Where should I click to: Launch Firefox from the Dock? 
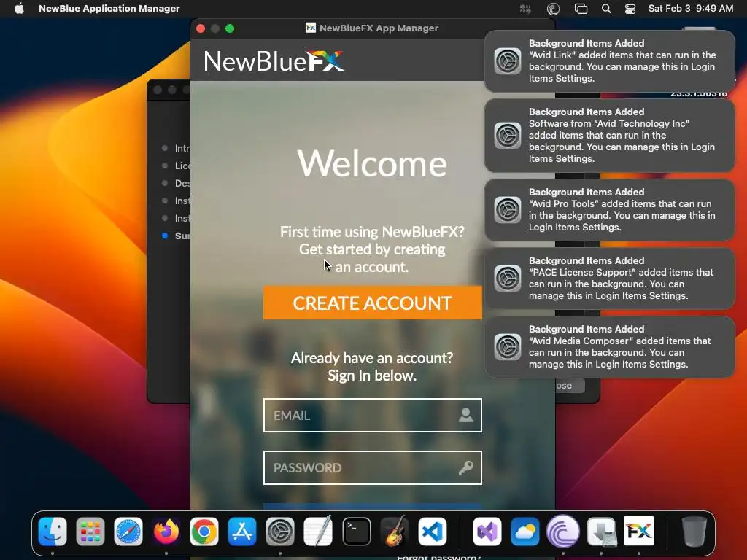coord(166,531)
